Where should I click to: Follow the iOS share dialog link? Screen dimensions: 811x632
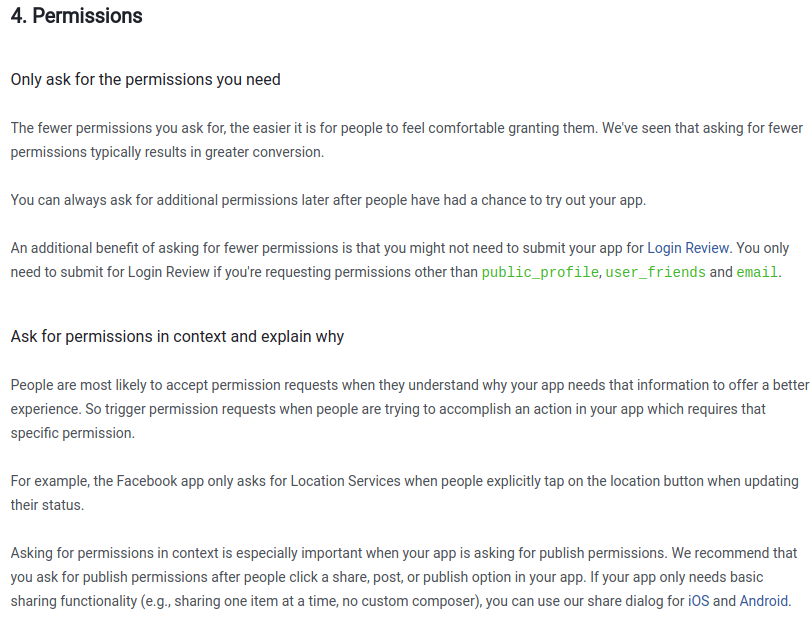698,601
